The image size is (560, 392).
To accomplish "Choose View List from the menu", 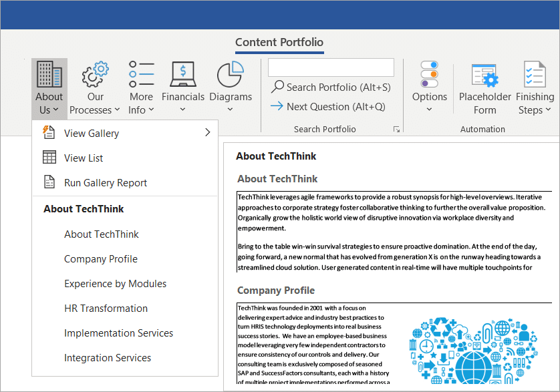I will click(x=125, y=158).
